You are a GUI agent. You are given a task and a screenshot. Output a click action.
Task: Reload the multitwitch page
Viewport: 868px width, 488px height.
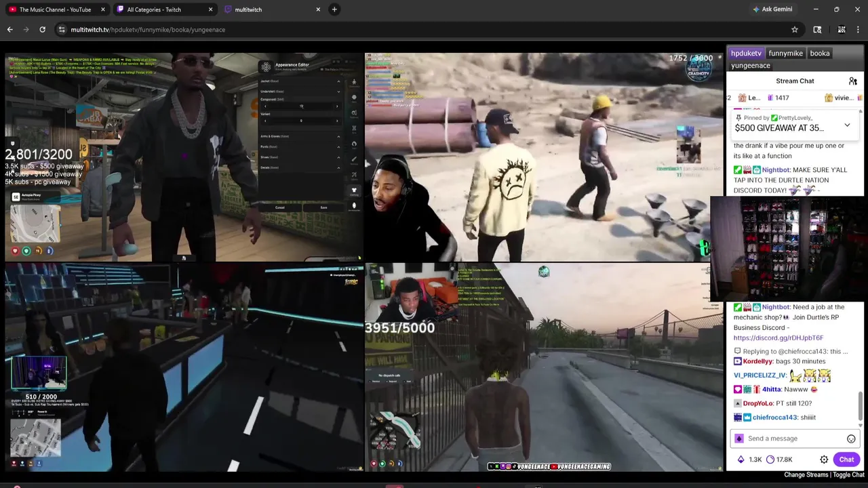[42, 29]
